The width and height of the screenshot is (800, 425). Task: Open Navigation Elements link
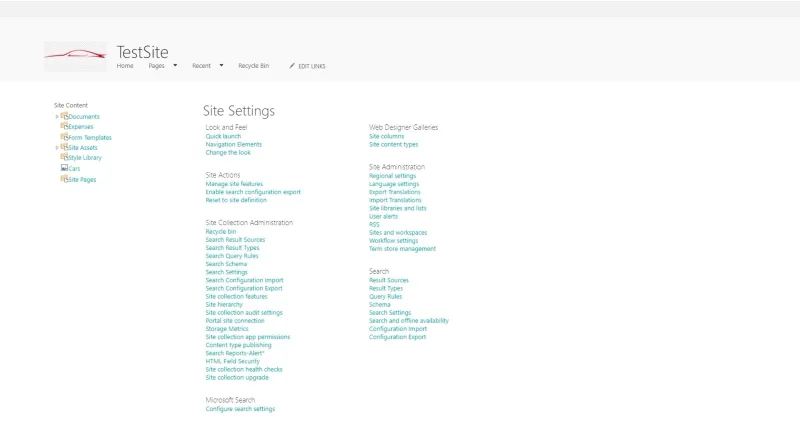(234, 144)
